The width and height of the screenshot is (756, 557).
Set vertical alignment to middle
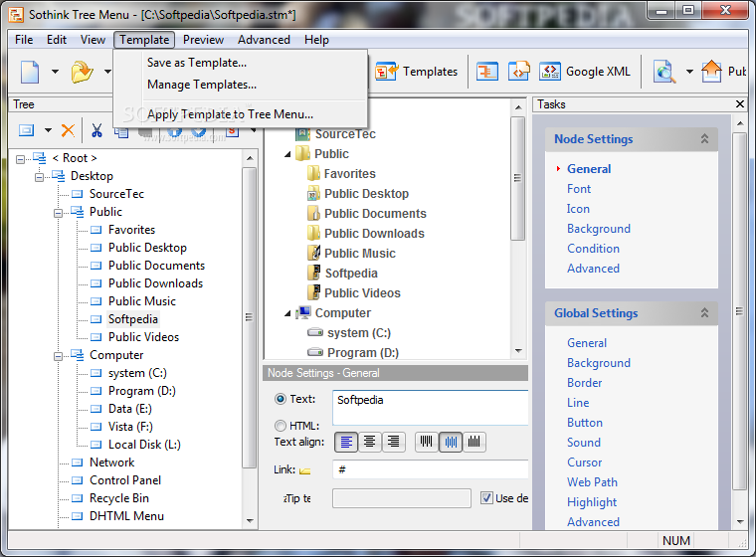pos(451,442)
